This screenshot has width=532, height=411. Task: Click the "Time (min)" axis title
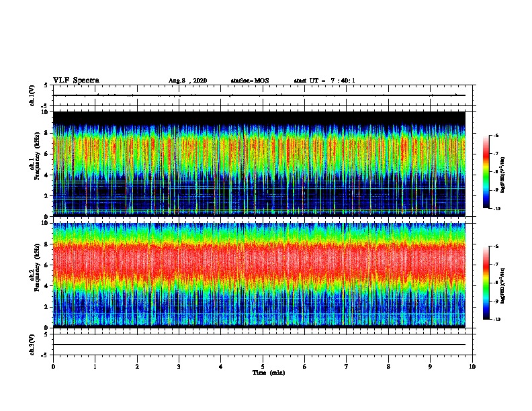tap(269, 373)
